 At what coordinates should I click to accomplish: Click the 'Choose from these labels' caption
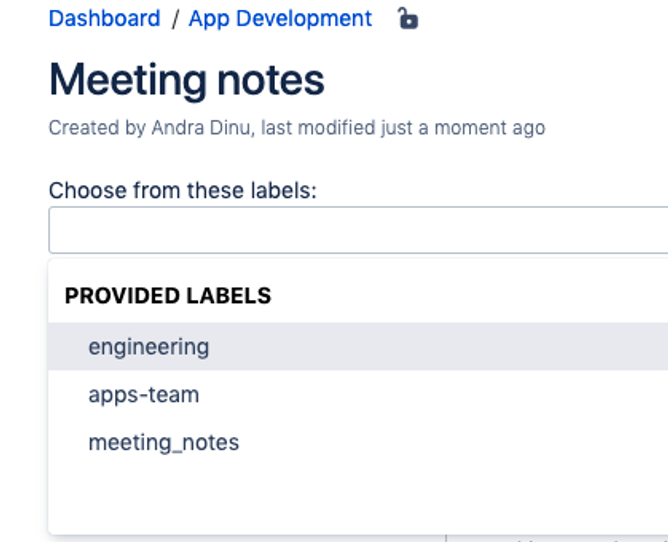coord(182,190)
